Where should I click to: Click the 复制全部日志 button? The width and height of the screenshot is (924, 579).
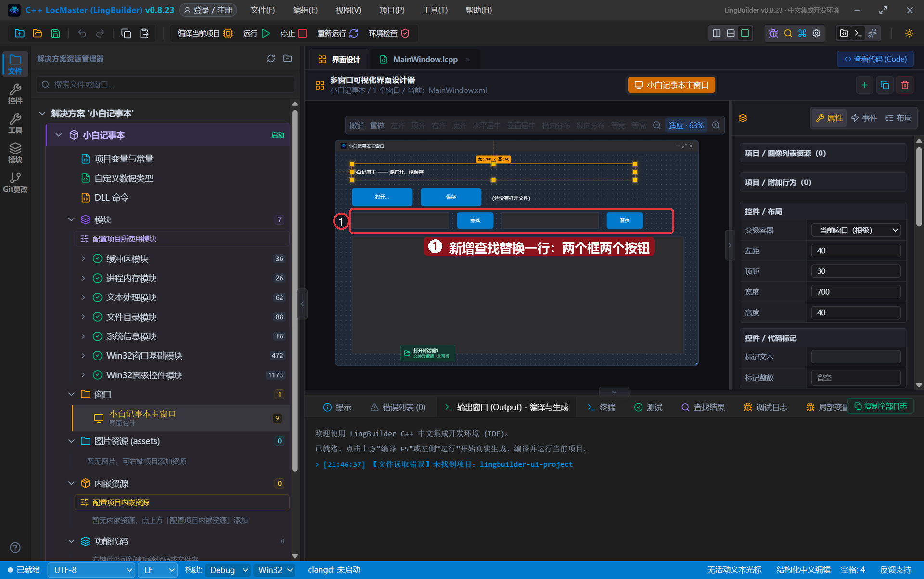880,406
